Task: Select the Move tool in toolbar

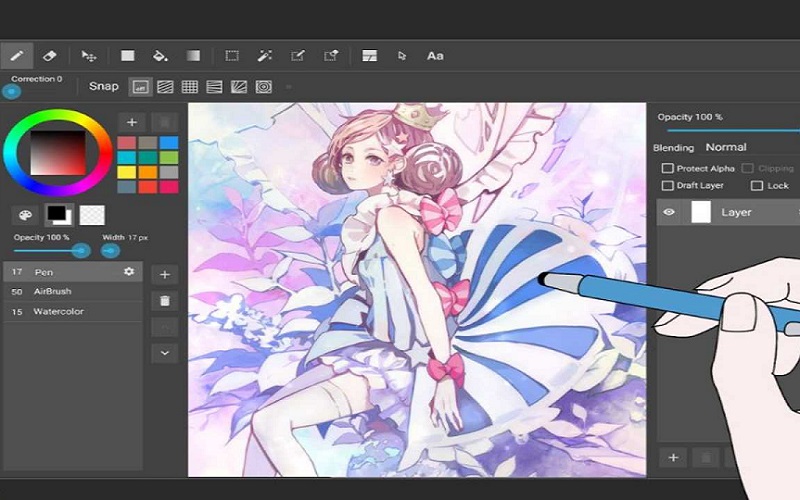Action: (x=89, y=56)
